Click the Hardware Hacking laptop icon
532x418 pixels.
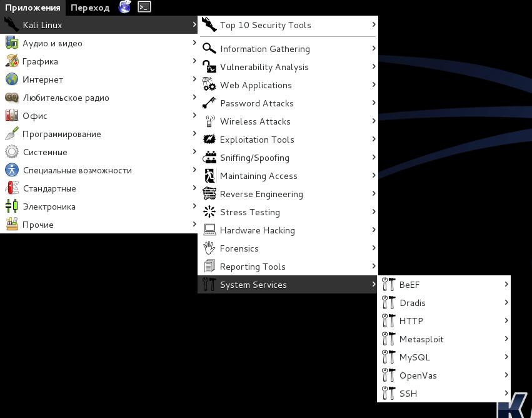(x=209, y=230)
